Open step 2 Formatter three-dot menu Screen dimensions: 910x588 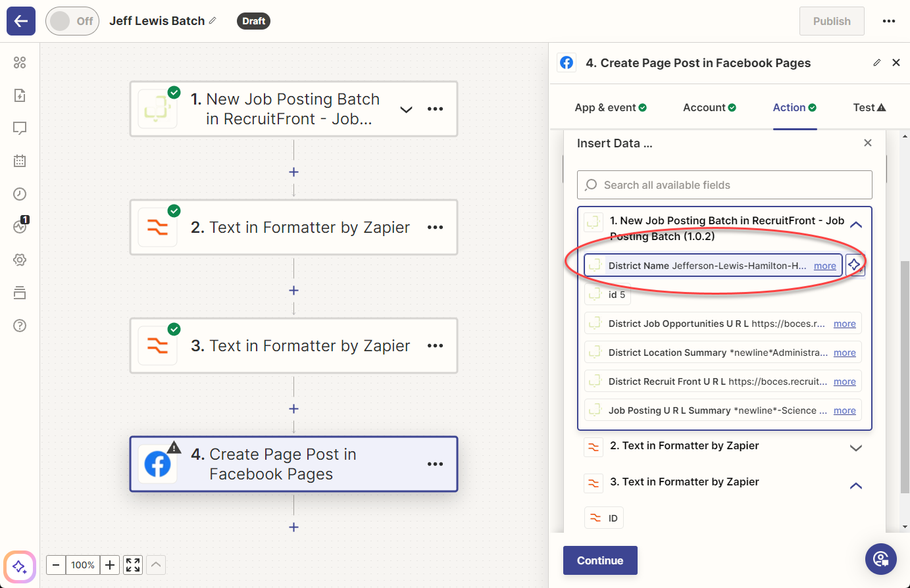point(435,228)
